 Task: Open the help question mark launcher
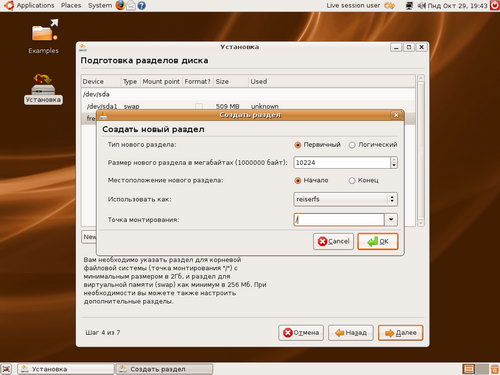(141, 6)
